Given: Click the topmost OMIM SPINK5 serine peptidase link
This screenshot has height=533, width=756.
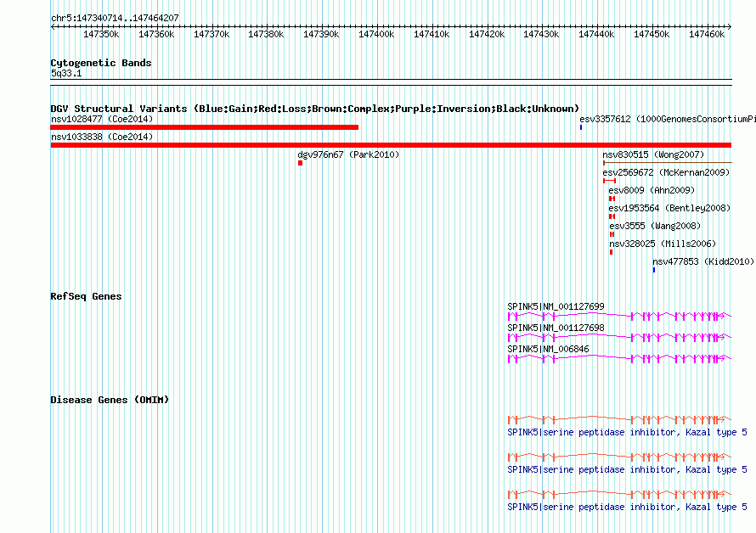Looking at the screenshot, I should (627, 432).
